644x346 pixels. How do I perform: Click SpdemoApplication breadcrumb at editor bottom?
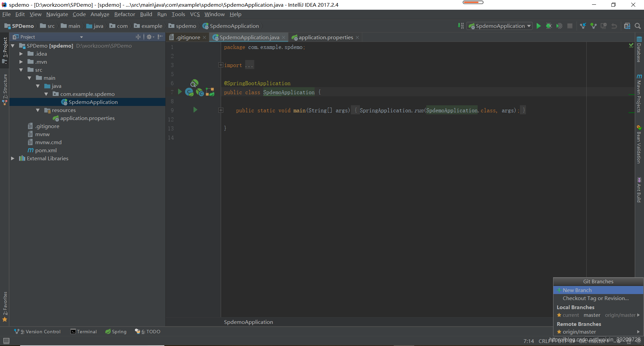(249, 322)
